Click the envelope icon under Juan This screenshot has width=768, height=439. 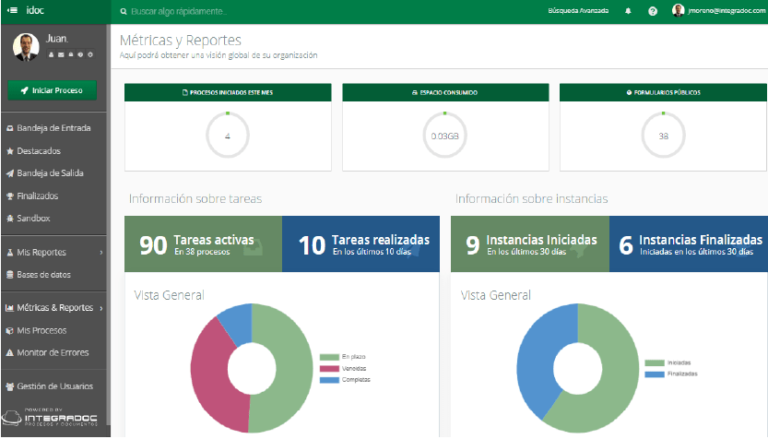[61, 54]
